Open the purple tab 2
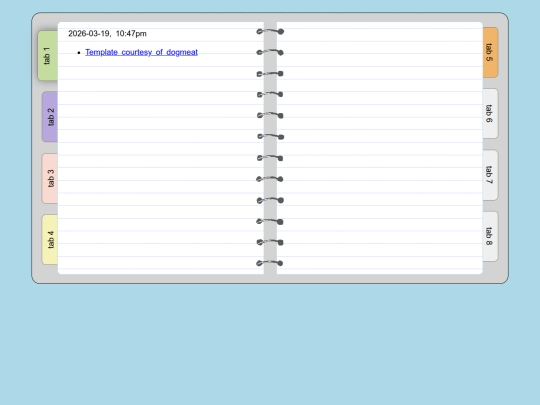The width and height of the screenshot is (540, 405). [x=50, y=117]
